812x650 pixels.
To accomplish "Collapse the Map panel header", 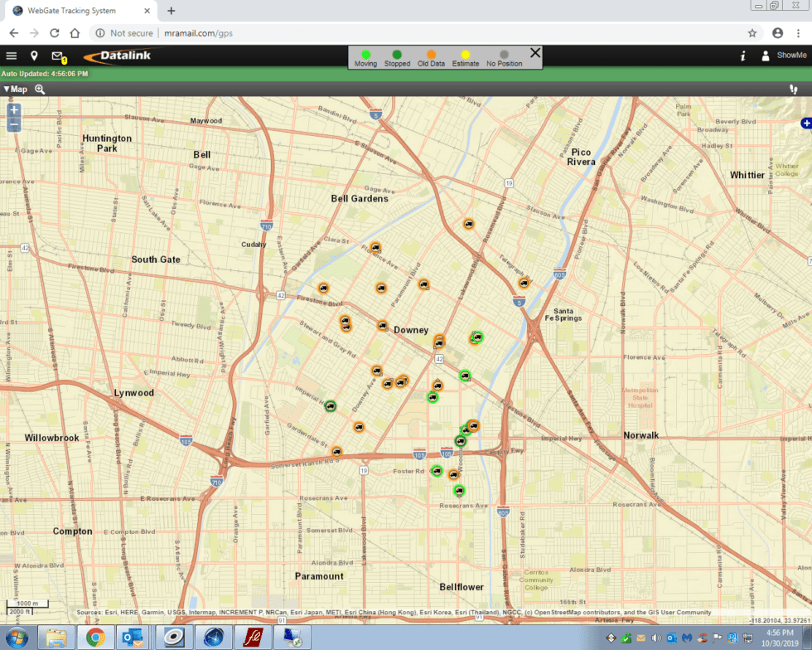I will pyautogui.click(x=14, y=89).
